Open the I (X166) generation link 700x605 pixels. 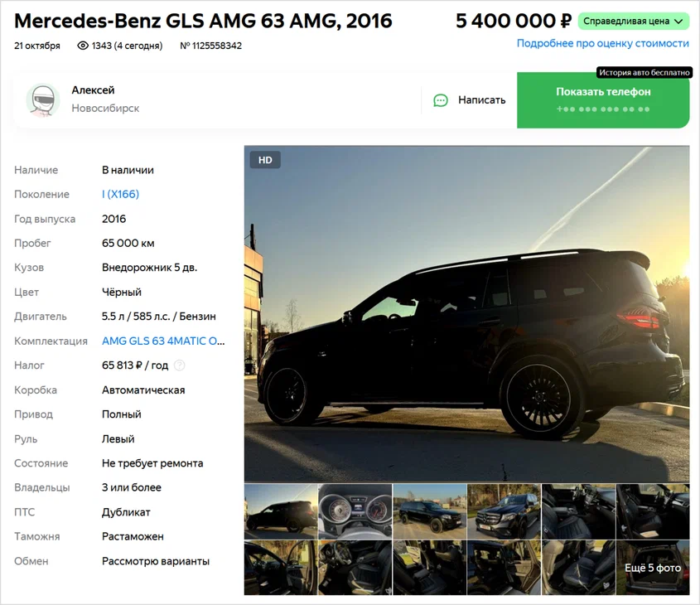point(121,194)
